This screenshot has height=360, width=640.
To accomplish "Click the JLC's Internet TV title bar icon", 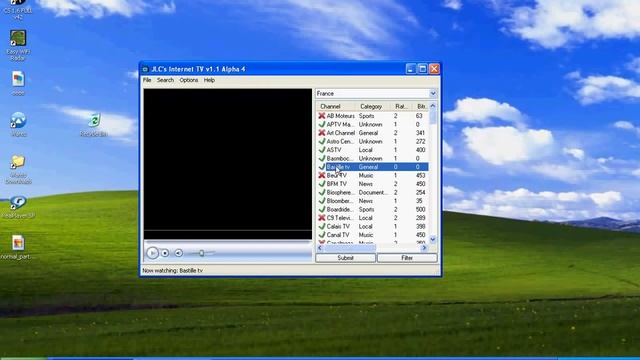I will pyautogui.click(x=145, y=69).
